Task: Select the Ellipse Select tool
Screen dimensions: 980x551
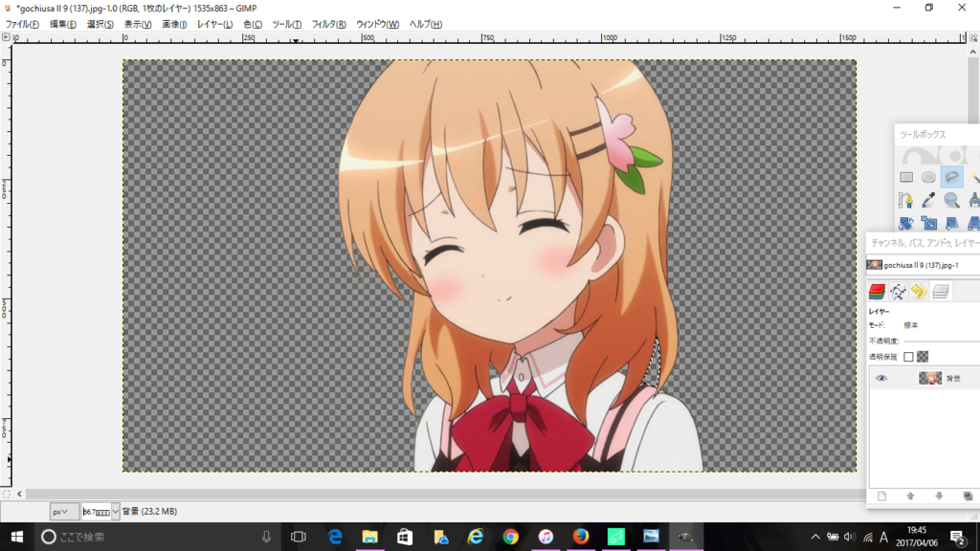Action: (x=930, y=175)
